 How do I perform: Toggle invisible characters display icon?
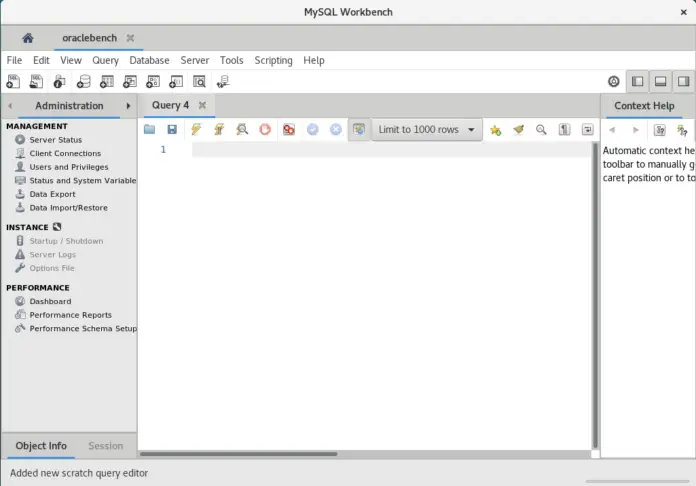[564, 130]
